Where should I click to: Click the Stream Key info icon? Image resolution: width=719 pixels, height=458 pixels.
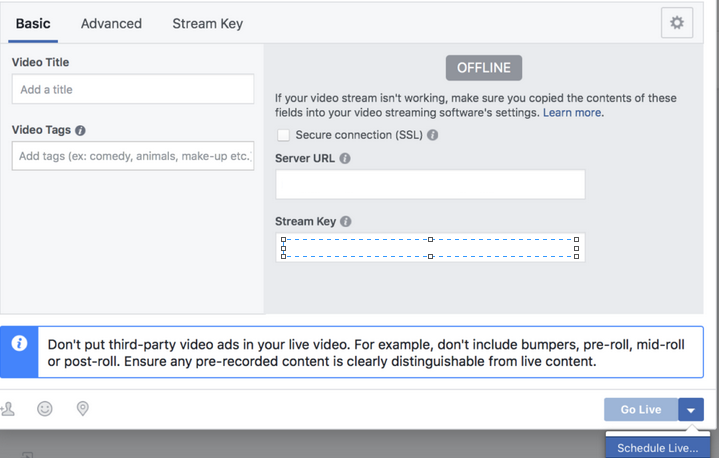pyautogui.click(x=346, y=222)
